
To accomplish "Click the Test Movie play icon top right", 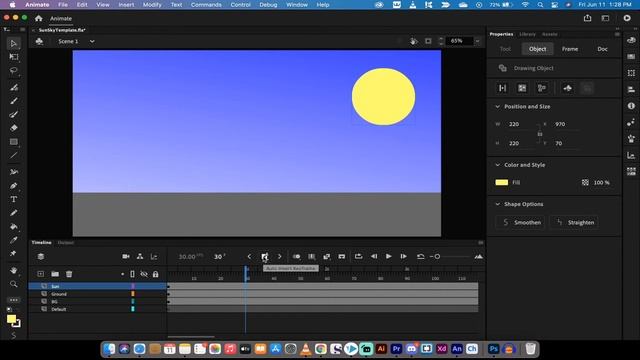I will [627, 18].
